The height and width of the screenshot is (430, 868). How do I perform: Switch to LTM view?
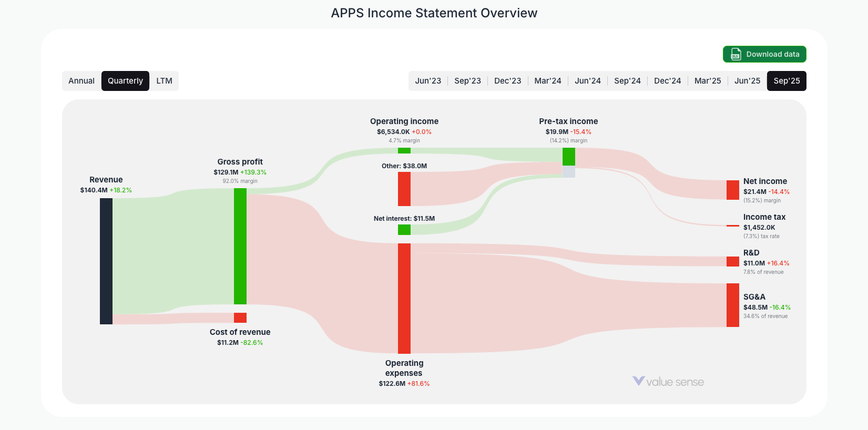point(164,81)
